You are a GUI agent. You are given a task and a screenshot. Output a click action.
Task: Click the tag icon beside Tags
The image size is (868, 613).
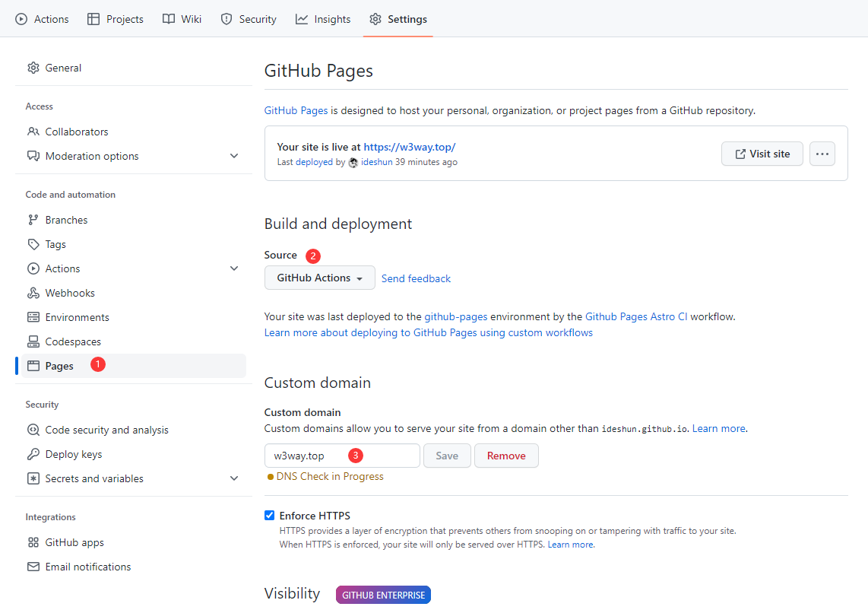coord(33,244)
